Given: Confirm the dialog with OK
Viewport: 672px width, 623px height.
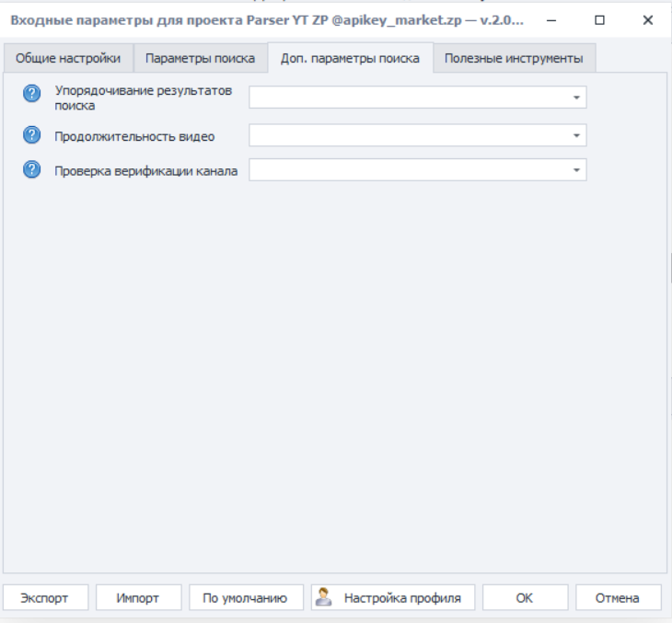Looking at the screenshot, I should tap(524, 598).
